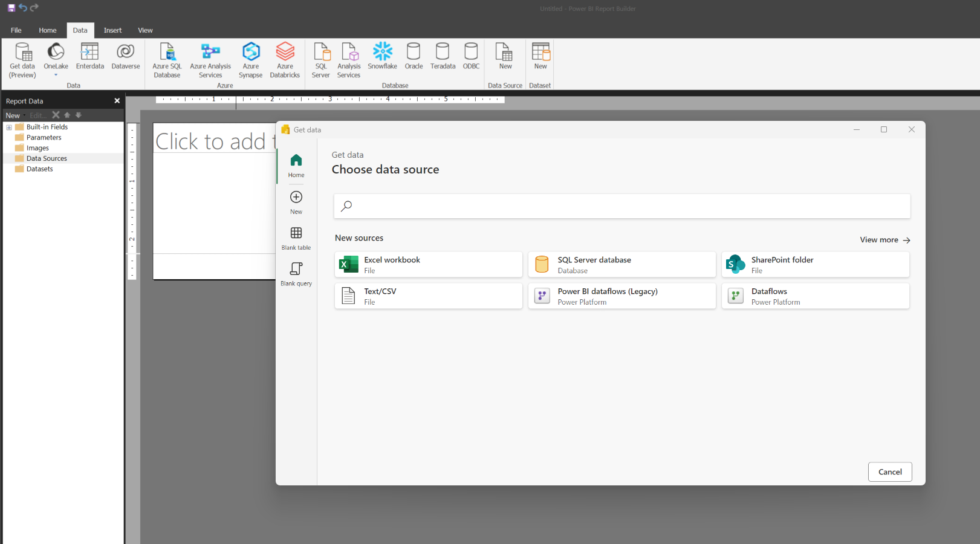The image size is (980, 544).
Task: Choose the Excel workbook source
Action: [x=428, y=265]
